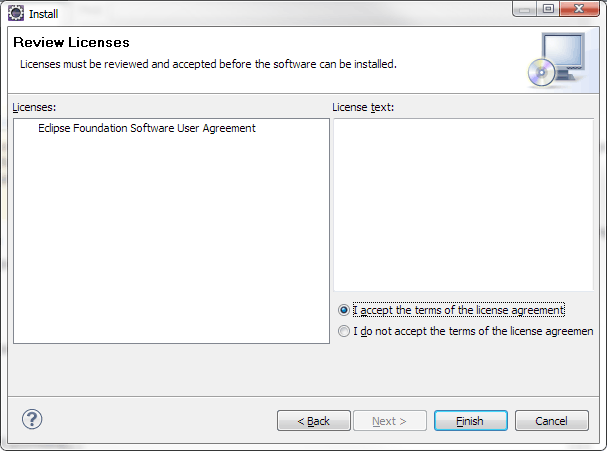The width and height of the screenshot is (607, 451).
Task: Click the 'Review Licenses' heading
Action: coord(71,42)
